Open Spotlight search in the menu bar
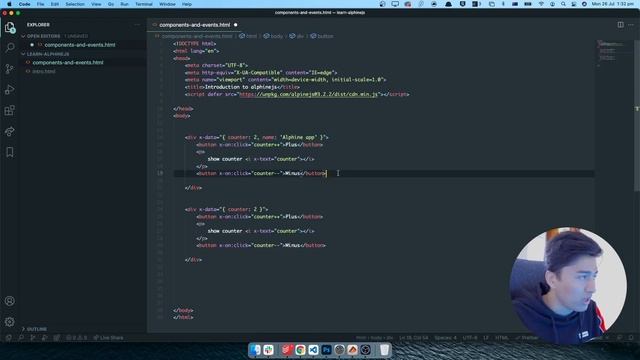Screen dimensions: 640x360 tap(563, 4)
